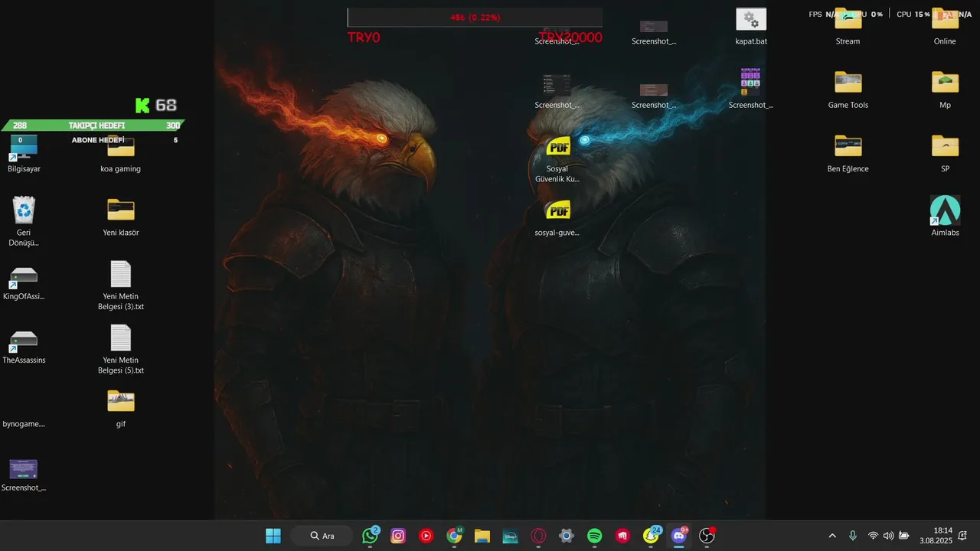Select the sosyal-guve... PDF file
This screenshot has height=551, width=980.
point(557,218)
